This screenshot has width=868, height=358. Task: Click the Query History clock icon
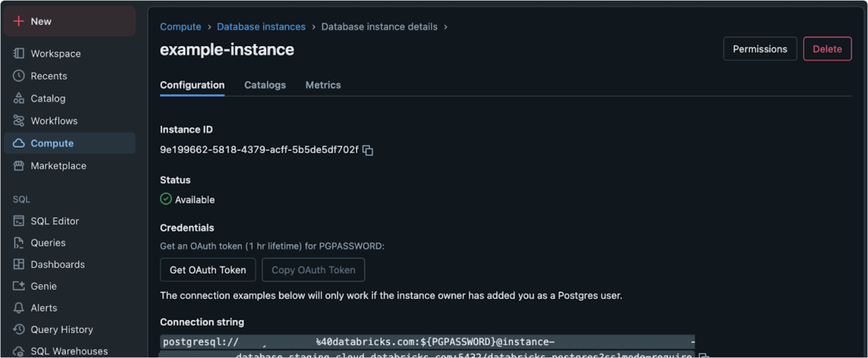(x=18, y=329)
